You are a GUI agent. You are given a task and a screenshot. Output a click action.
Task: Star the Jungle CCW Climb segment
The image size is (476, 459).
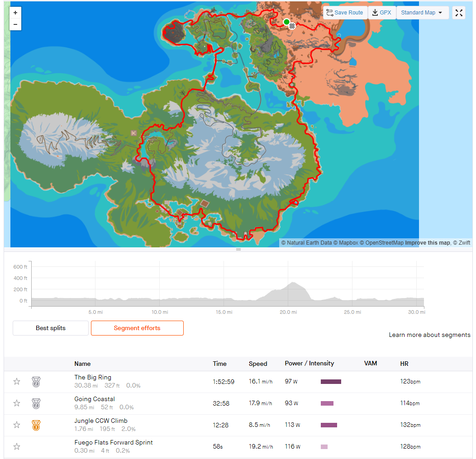(x=17, y=425)
